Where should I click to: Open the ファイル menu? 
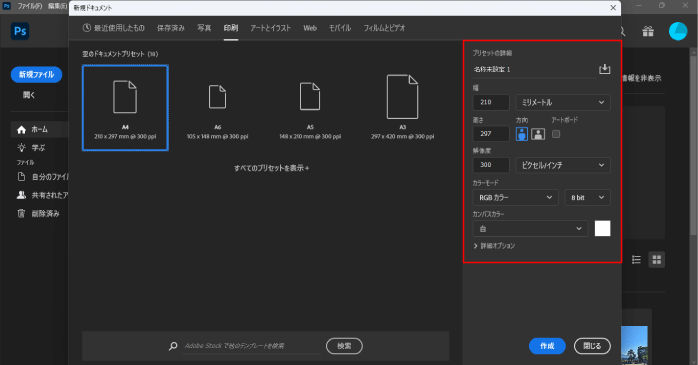(x=30, y=6)
